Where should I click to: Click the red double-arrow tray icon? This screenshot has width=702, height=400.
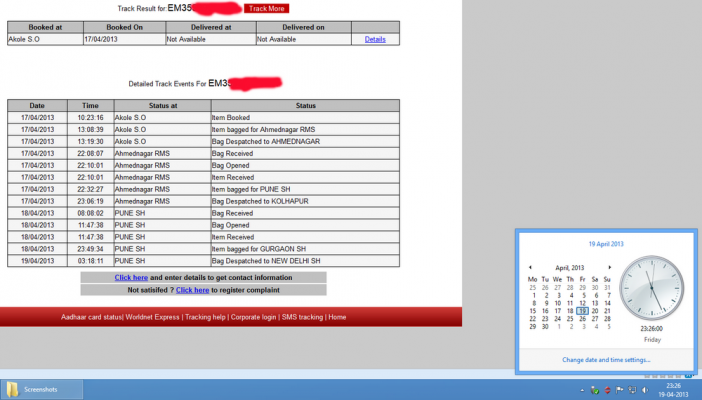[608, 390]
